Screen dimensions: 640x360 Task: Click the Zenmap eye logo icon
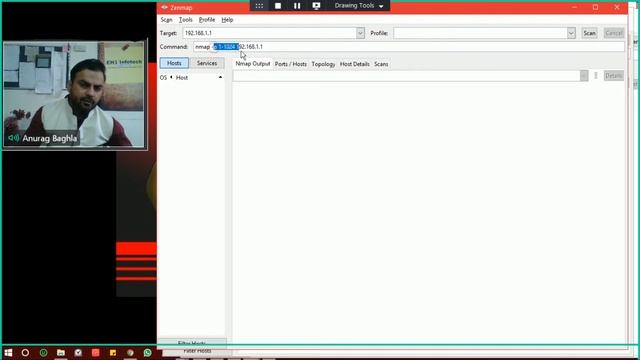click(164, 7)
